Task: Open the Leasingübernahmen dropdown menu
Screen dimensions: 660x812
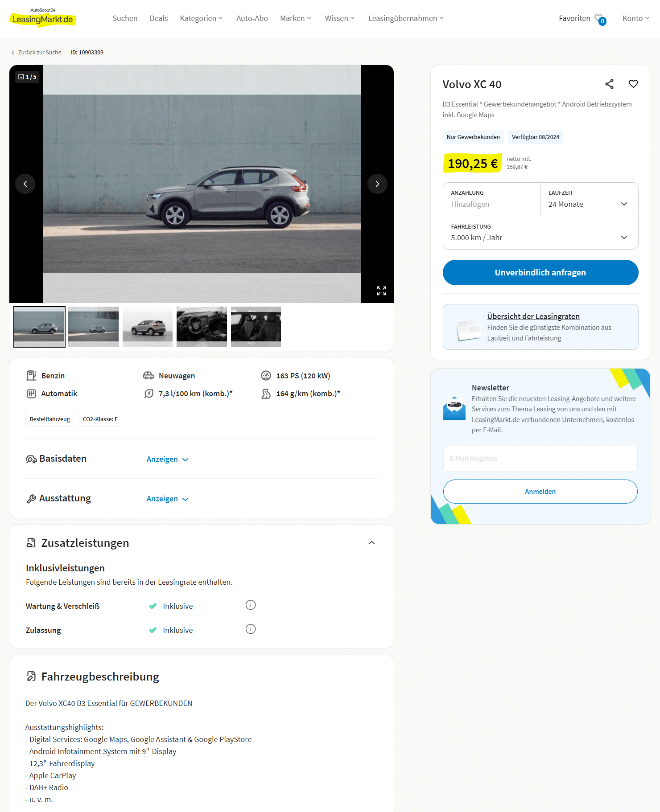Action: click(406, 18)
